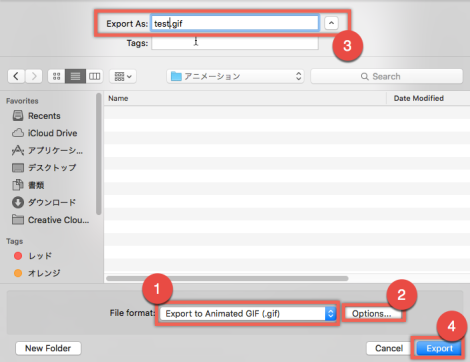Click the New Folder button
The image size is (470, 362).
(48, 348)
